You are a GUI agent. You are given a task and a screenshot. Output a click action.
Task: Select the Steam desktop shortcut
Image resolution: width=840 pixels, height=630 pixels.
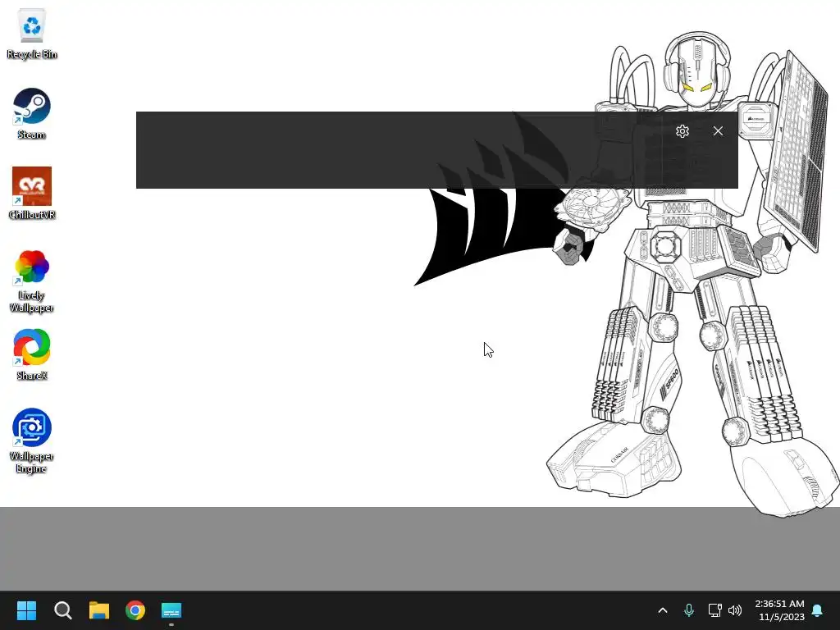pyautogui.click(x=32, y=113)
